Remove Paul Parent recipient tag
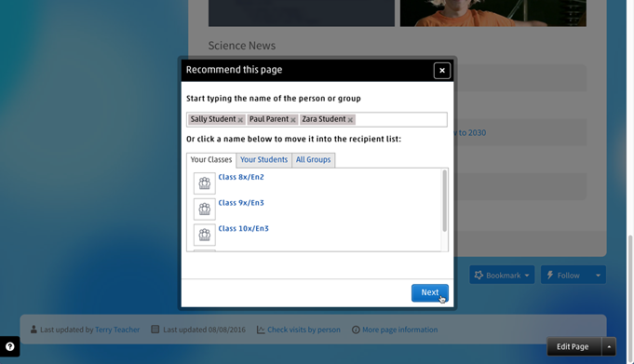This screenshot has width=634, height=364. pos(293,120)
